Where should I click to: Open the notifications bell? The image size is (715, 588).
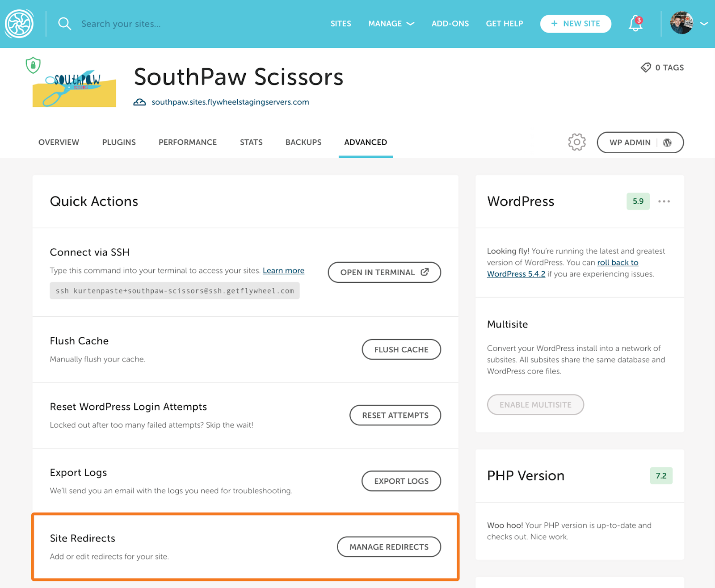[x=635, y=23]
